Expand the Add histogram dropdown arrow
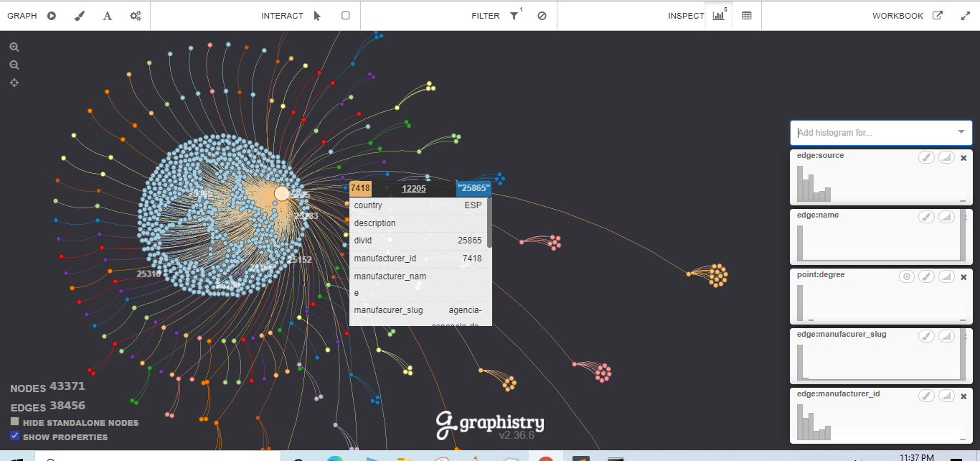The height and width of the screenshot is (461, 980). [961, 132]
